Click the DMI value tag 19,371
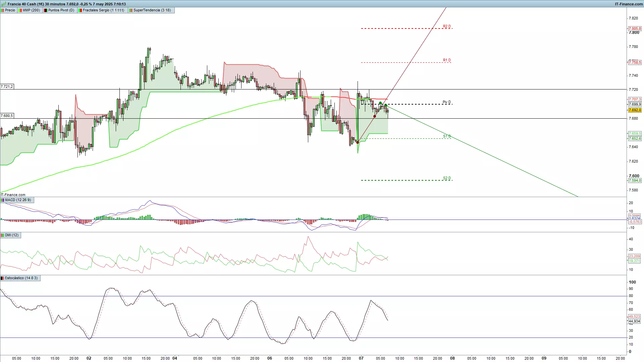Viewport: 644px width, 362px height. 634,261
